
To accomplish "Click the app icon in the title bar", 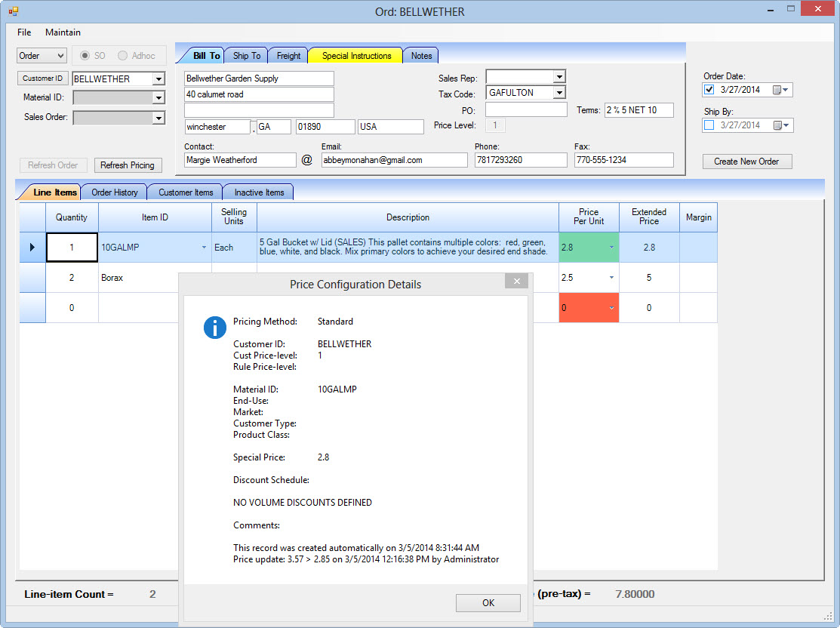I will pyautogui.click(x=14, y=11).
